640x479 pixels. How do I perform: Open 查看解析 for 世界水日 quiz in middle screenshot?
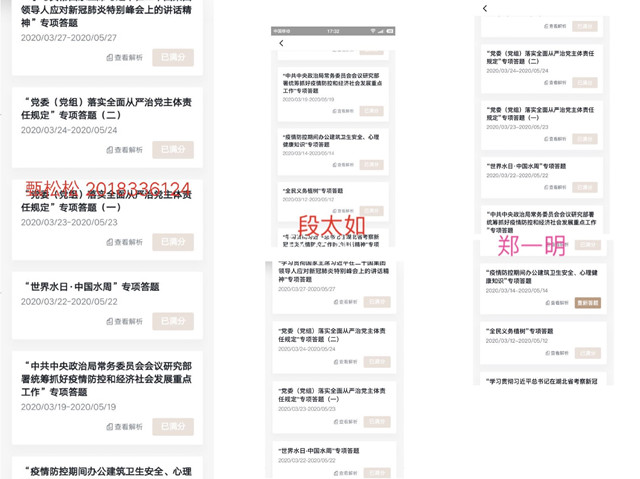(x=346, y=473)
